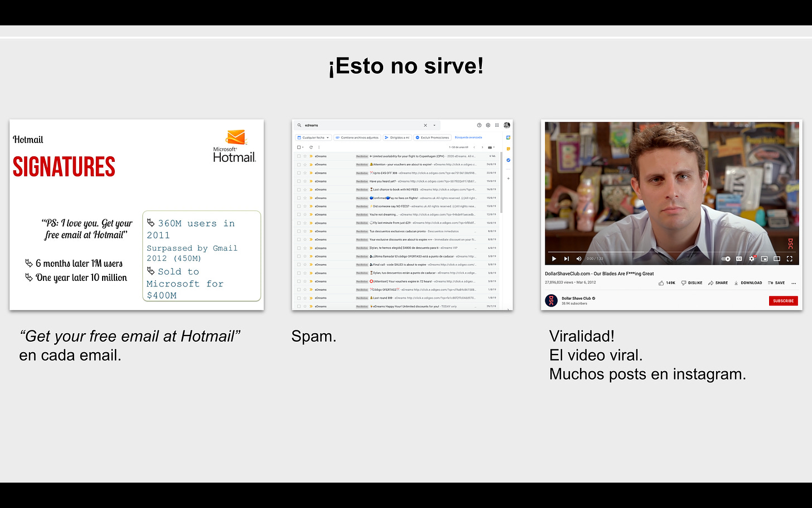Viewport: 812px width, 508px height.
Task: Click the '¡Esto no sirve!' slide title
Action: [406, 66]
